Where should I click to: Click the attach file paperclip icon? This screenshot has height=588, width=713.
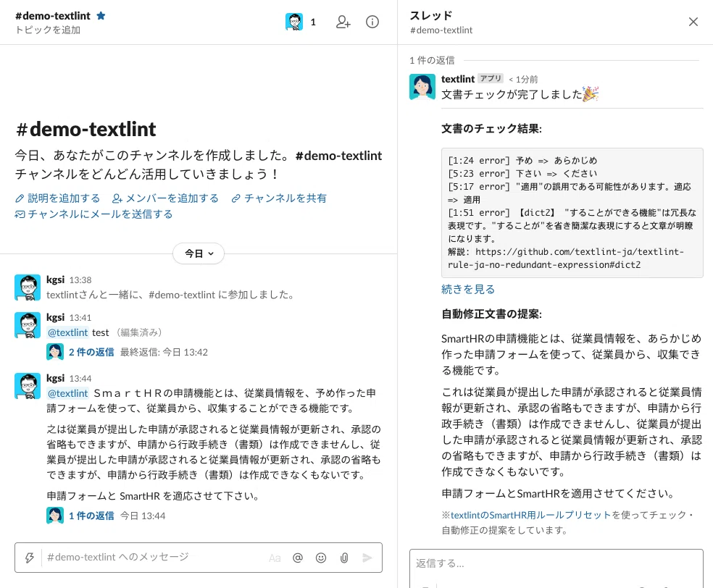pyautogui.click(x=344, y=558)
